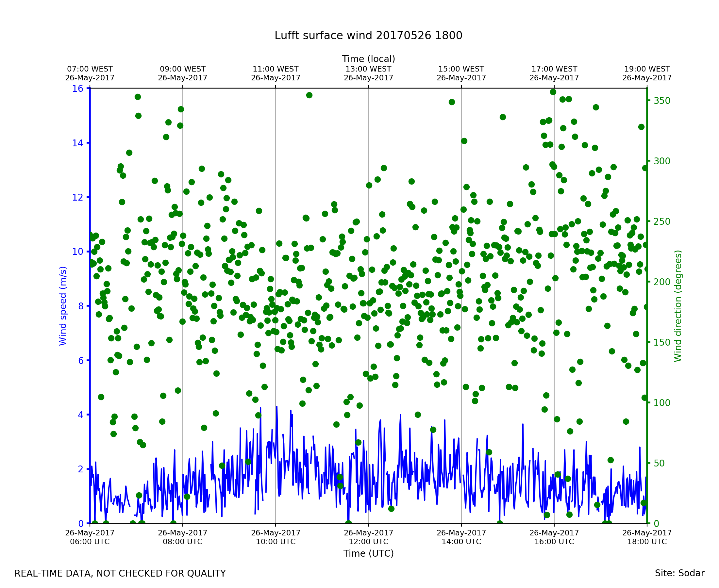This screenshot has width=719, height=588.
Task: Click the 16:00 UTC bottom tick label
Action: pos(554,537)
